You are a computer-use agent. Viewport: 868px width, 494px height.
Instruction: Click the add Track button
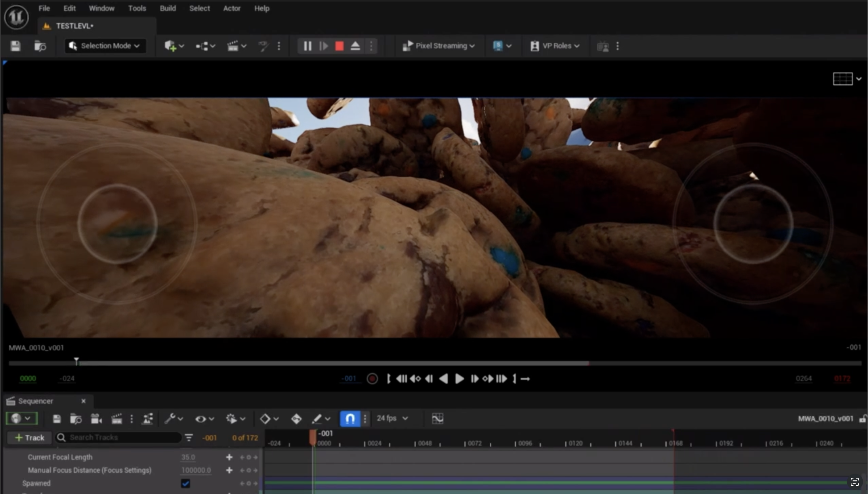point(29,438)
